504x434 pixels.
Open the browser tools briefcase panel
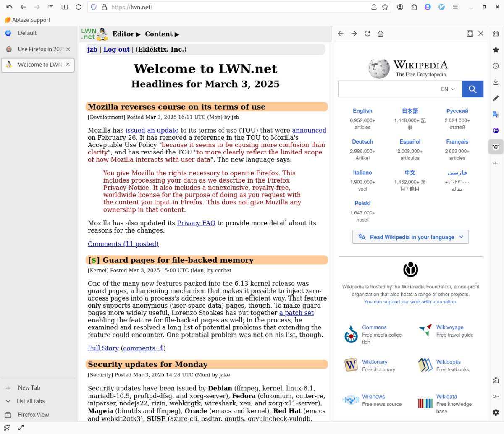(496, 34)
